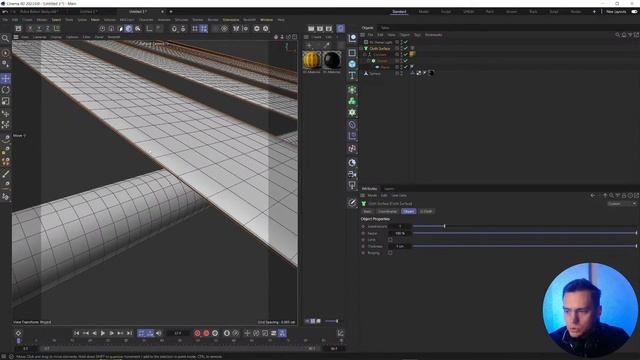Screen dimensions: 640x360
Task: Switch to the Layers tab
Action: click(x=389, y=189)
